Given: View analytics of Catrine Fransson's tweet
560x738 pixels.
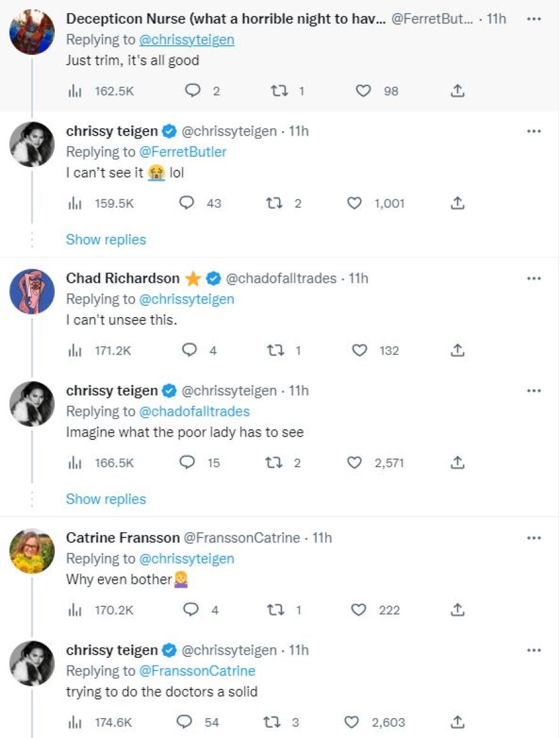Looking at the screenshot, I should click(74, 610).
